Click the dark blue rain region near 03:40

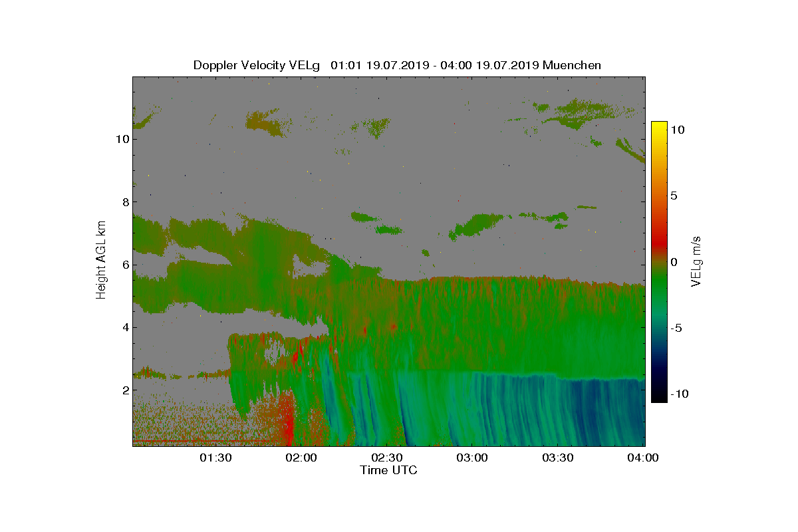589,412
